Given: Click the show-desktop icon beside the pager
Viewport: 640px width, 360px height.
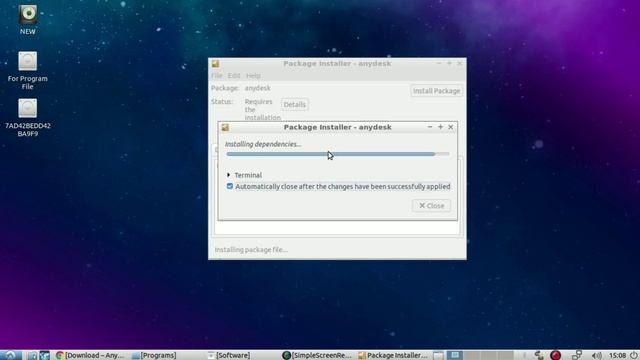Looking at the screenshot, I should point(438,356).
